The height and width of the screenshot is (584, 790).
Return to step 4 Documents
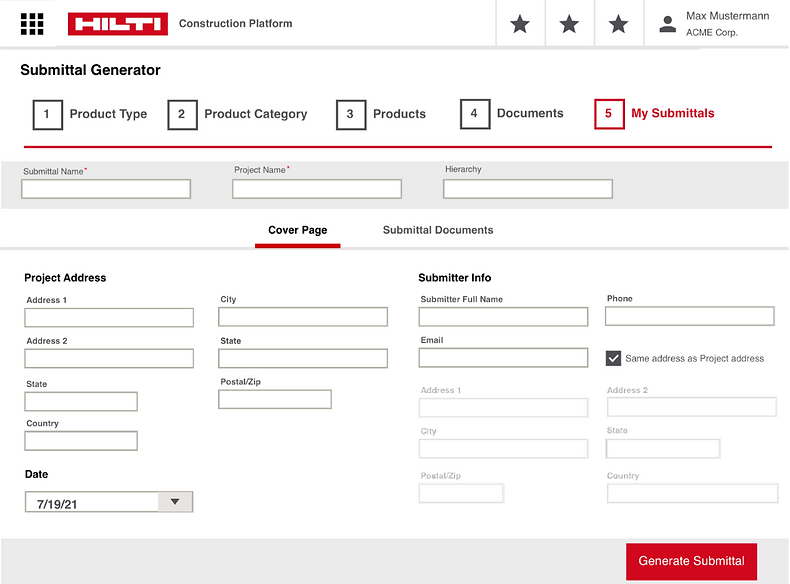pos(512,114)
